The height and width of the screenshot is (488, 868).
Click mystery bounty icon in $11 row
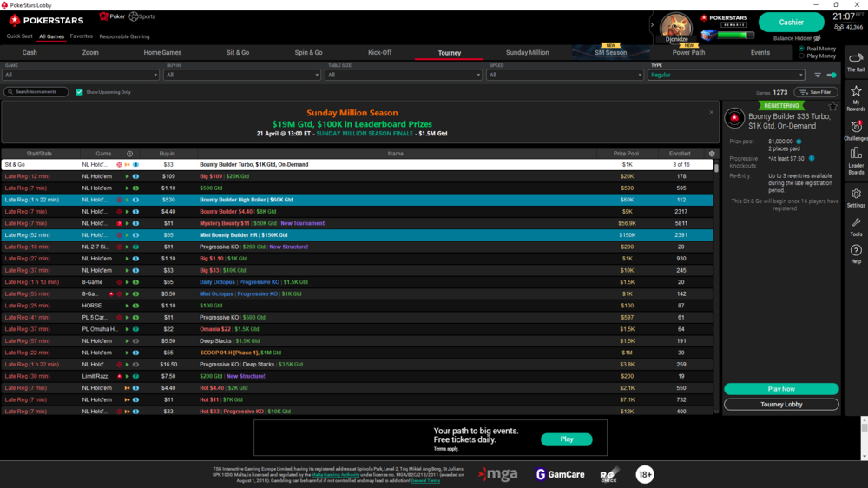(x=119, y=223)
